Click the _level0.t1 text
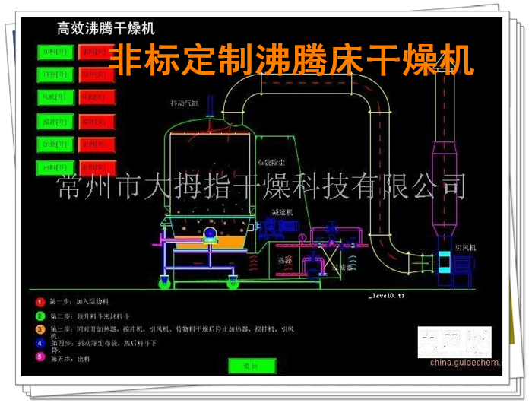The width and height of the screenshot is (532, 403). tap(386, 295)
